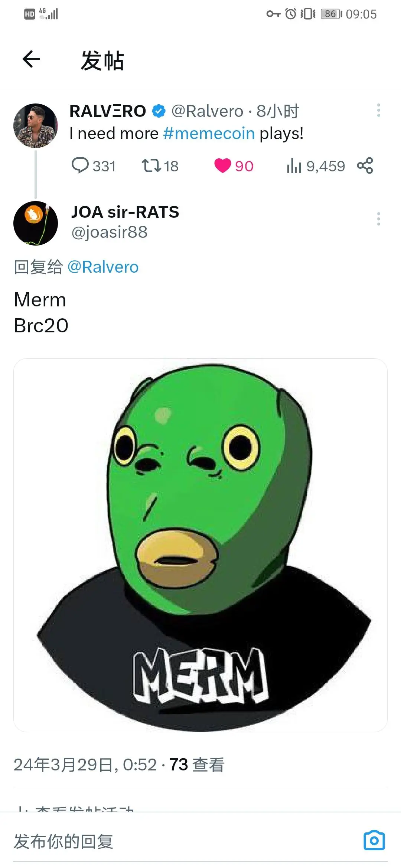401x868 pixels.
Task: Open three-dot menu on JOA sir-RATS reply
Action: [378, 219]
